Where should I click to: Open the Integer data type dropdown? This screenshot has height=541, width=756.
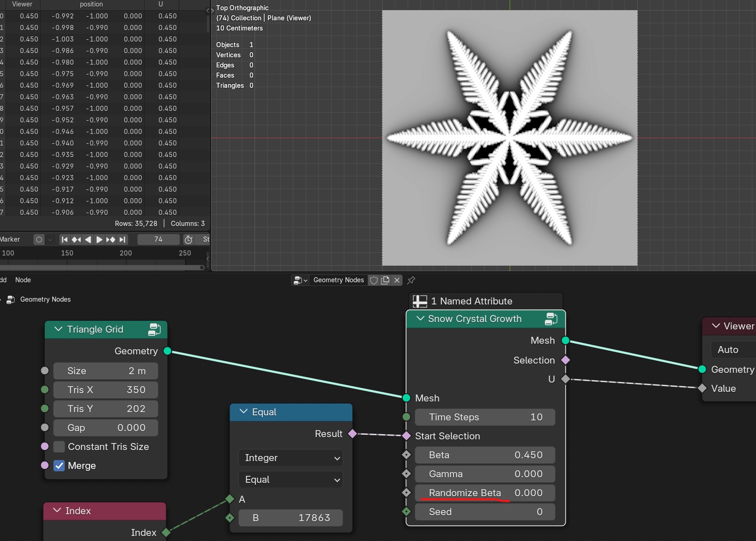tap(291, 458)
